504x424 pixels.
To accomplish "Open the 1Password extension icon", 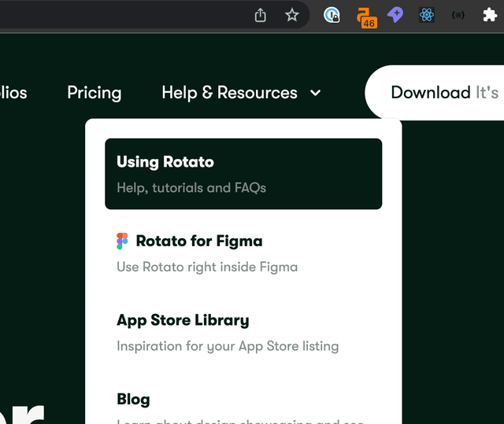I will click(332, 15).
